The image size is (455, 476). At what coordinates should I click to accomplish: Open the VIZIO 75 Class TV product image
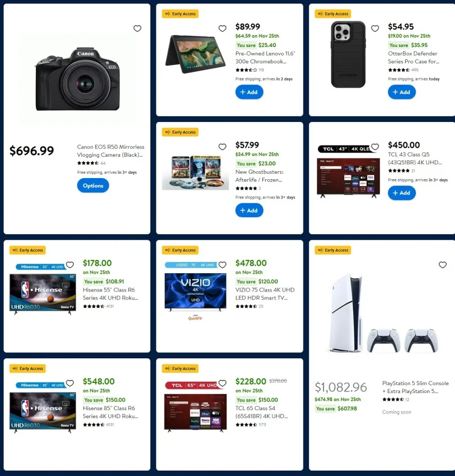point(195,290)
